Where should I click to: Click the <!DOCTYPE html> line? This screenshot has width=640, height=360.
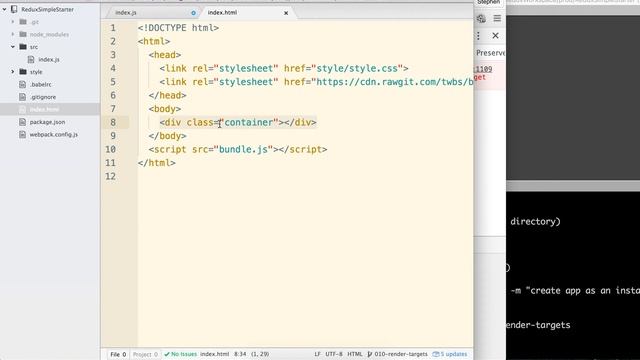coord(178,28)
